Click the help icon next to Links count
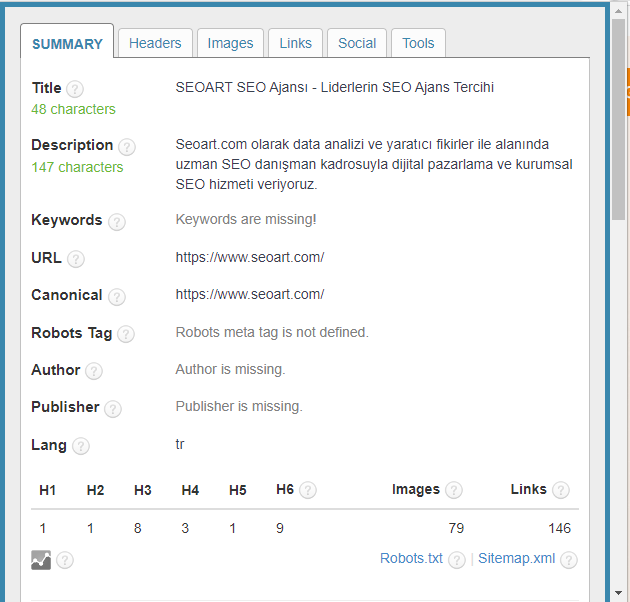630x602 pixels. (x=561, y=490)
